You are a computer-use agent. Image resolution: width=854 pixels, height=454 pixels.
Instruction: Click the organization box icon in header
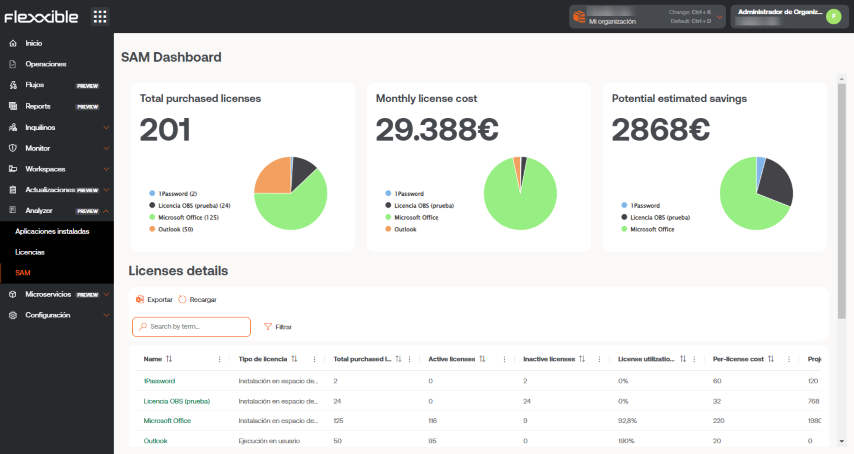pyautogui.click(x=579, y=17)
